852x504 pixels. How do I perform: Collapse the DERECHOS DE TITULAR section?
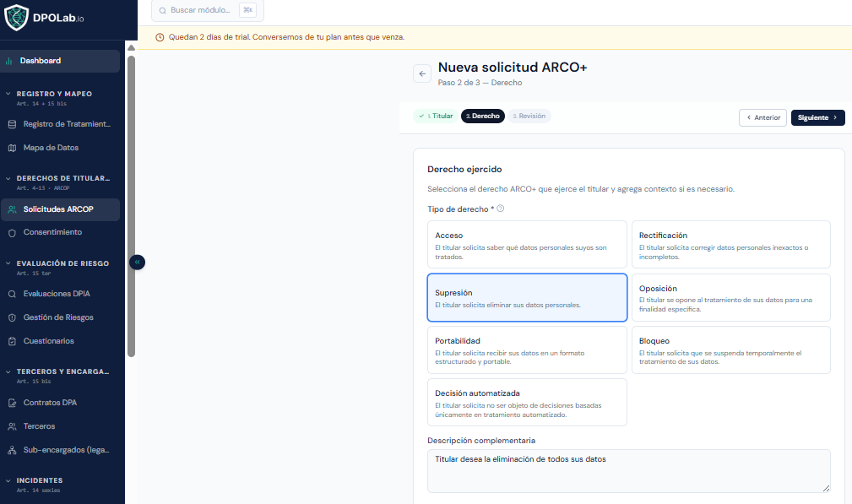(8, 178)
